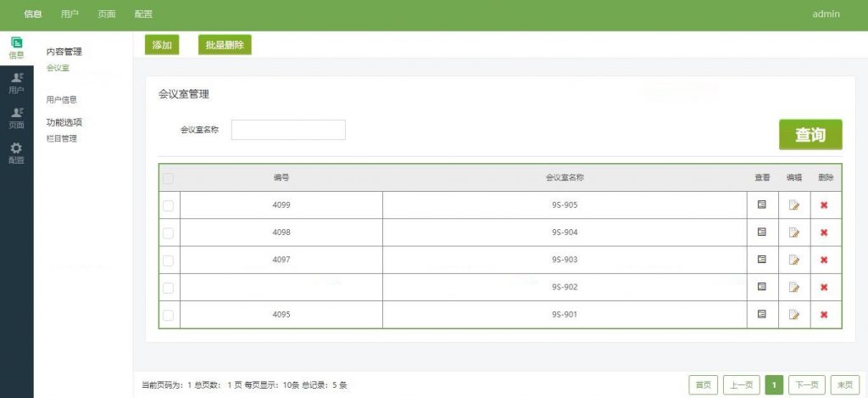This screenshot has height=398, width=868.
Task: Click room name cell 9S-904
Action: click(565, 233)
